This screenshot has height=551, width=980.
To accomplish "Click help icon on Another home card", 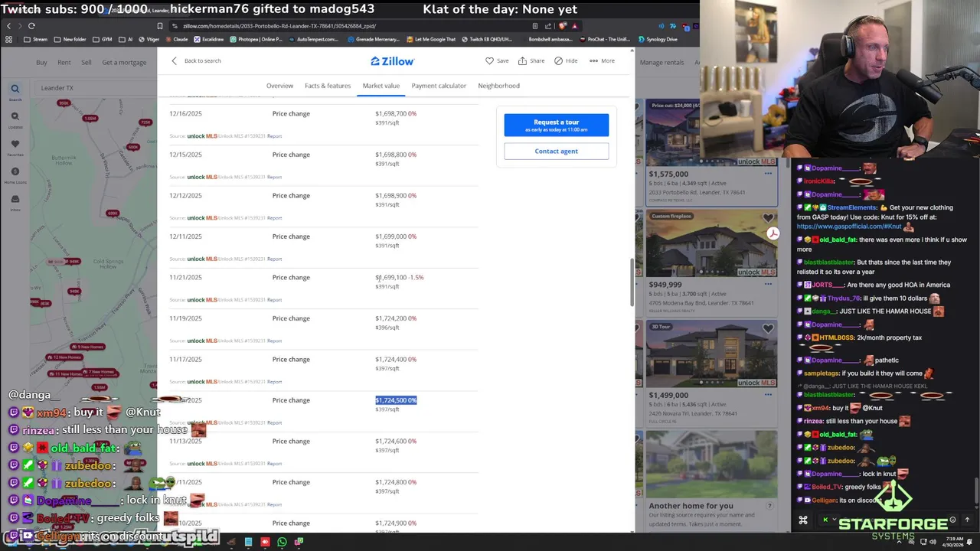I will click(769, 505).
